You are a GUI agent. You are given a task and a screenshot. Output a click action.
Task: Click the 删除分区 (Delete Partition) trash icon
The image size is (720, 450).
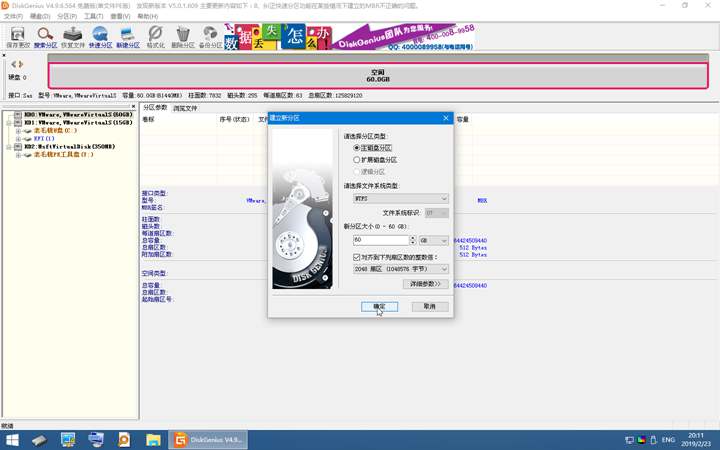[x=183, y=37]
